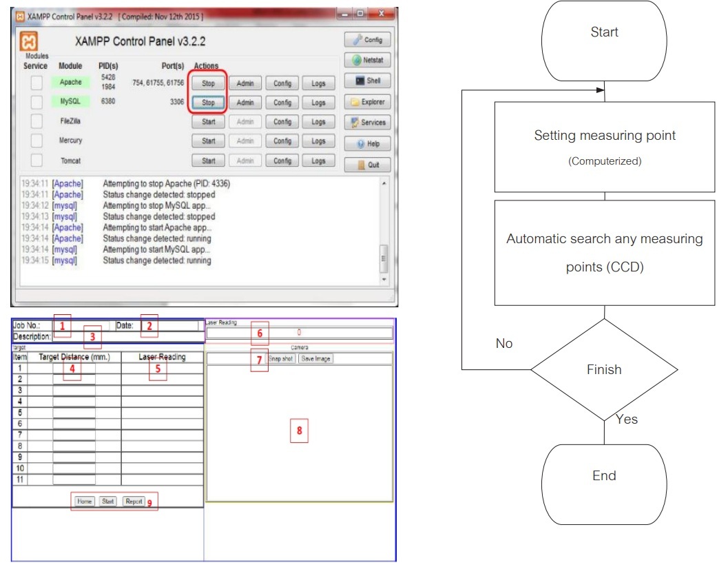Select the Apache module label

click(x=70, y=82)
